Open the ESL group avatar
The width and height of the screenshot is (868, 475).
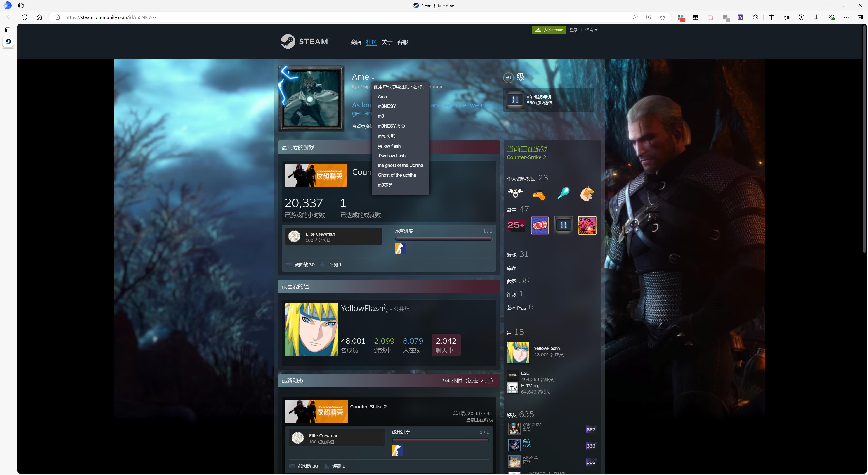(512, 375)
